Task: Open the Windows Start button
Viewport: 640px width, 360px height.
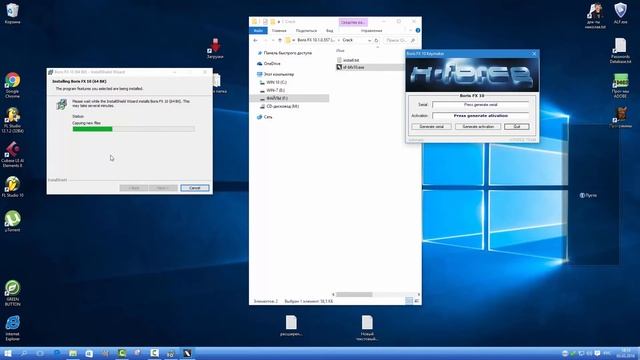Action: (7, 353)
